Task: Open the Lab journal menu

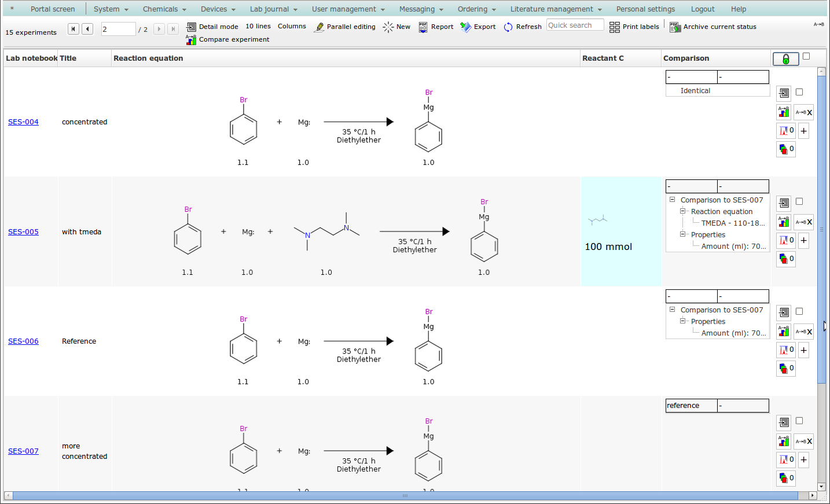Action: [273, 9]
